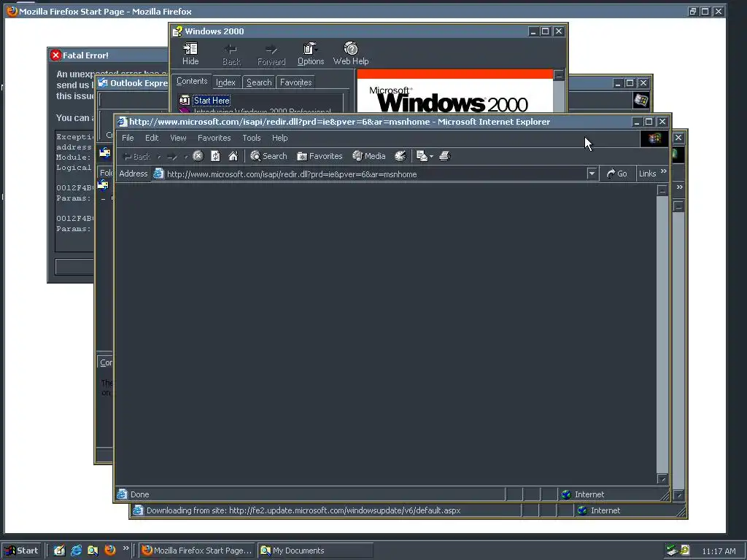Click the Stop icon in Internet Explorer toolbar
747x560 pixels.
[198, 156]
